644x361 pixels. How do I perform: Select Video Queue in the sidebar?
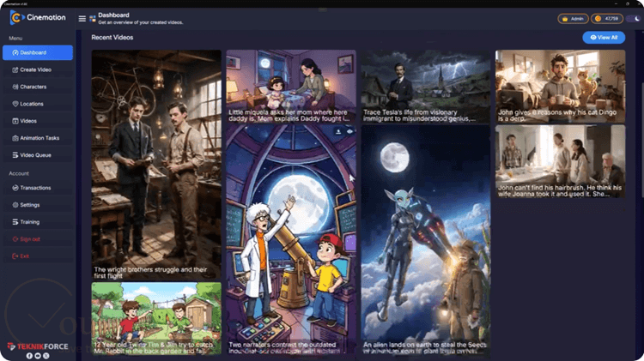38,155
